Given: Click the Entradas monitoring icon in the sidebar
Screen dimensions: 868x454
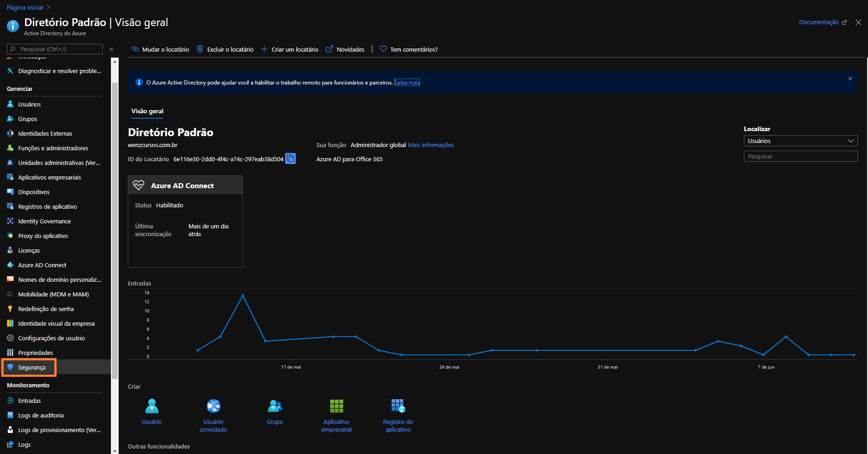Looking at the screenshot, I should 10,401.
